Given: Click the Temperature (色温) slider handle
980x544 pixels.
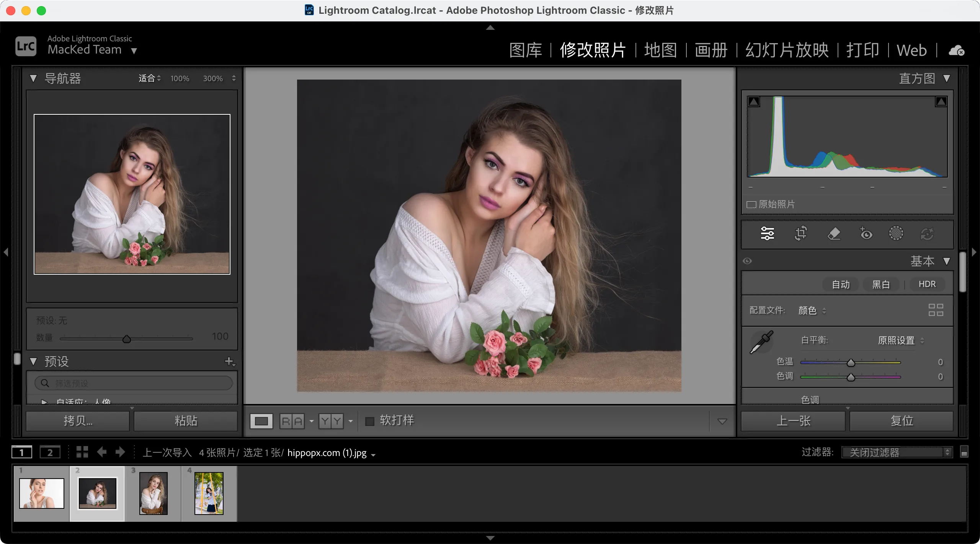Looking at the screenshot, I should coord(851,362).
